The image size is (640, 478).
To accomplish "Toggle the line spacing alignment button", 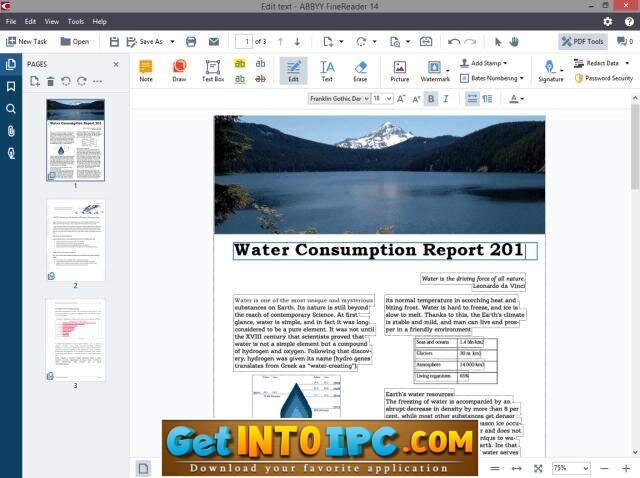I will [x=472, y=98].
